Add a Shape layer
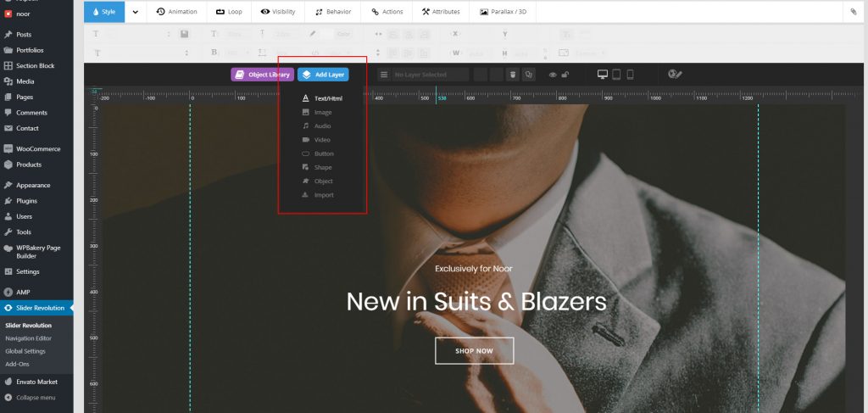The width and height of the screenshot is (868, 413). click(x=317, y=167)
